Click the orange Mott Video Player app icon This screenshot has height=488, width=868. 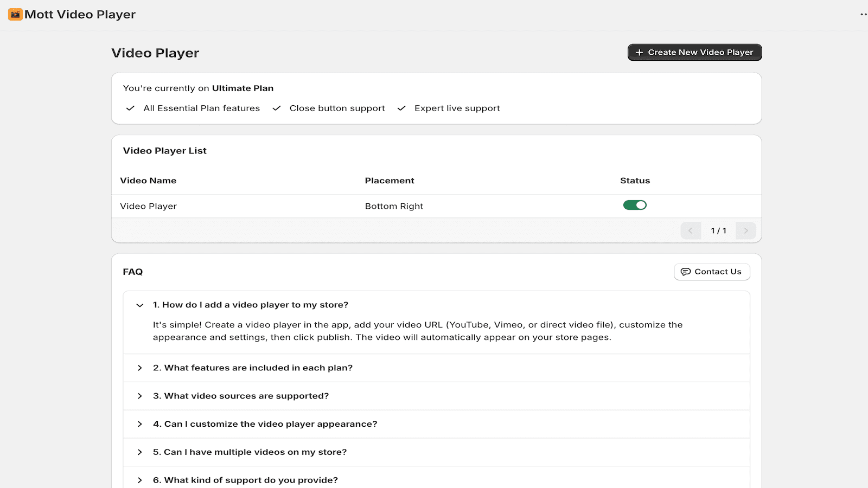pyautogui.click(x=15, y=15)
